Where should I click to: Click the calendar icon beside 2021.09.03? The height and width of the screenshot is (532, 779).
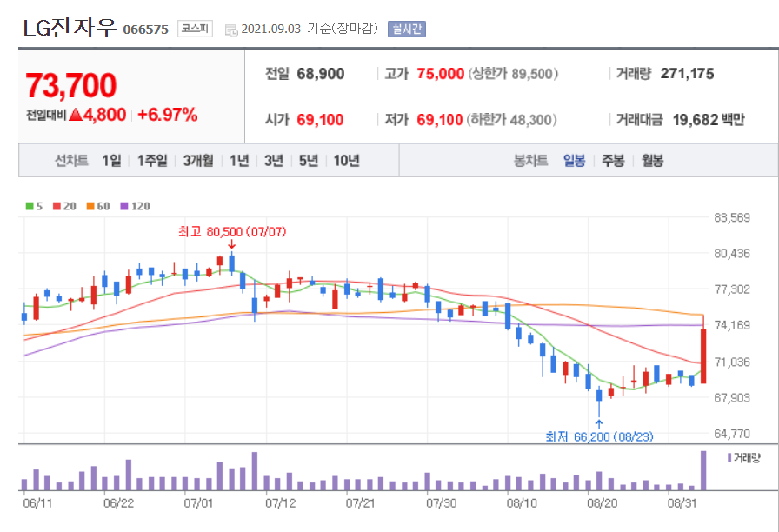tap(231, 30)
